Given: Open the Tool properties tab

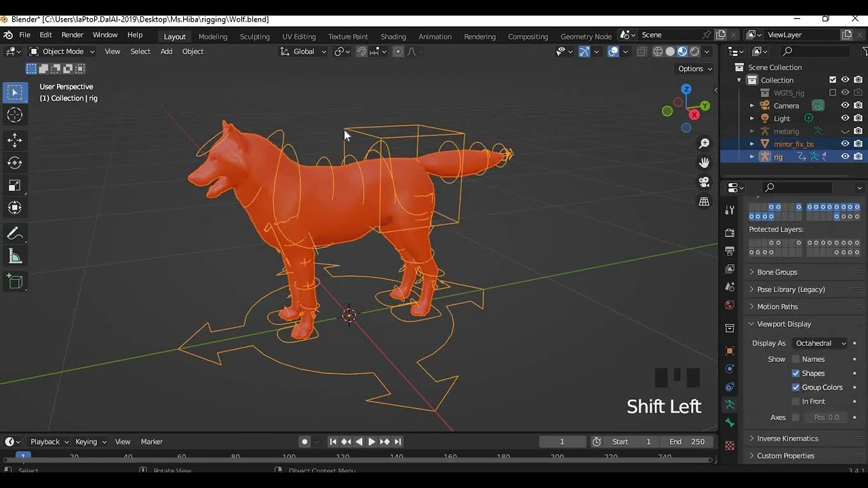Looking at the screenshot, I should pos(730,210).
